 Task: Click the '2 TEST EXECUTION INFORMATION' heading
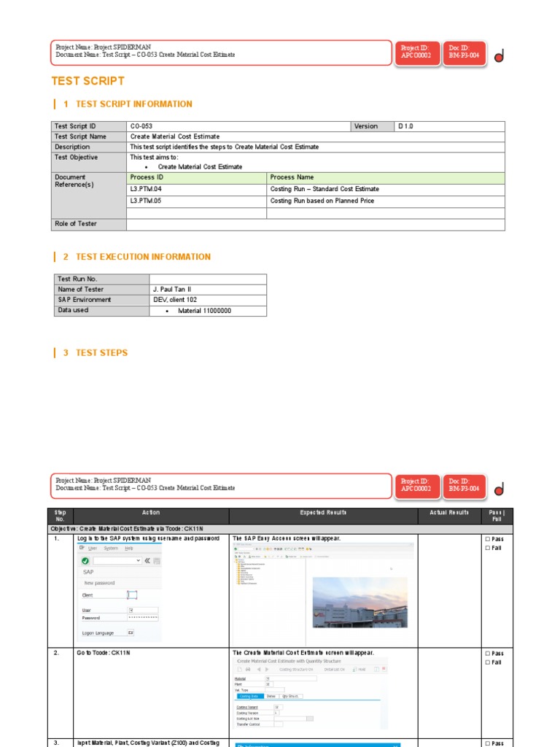(136, 257)
